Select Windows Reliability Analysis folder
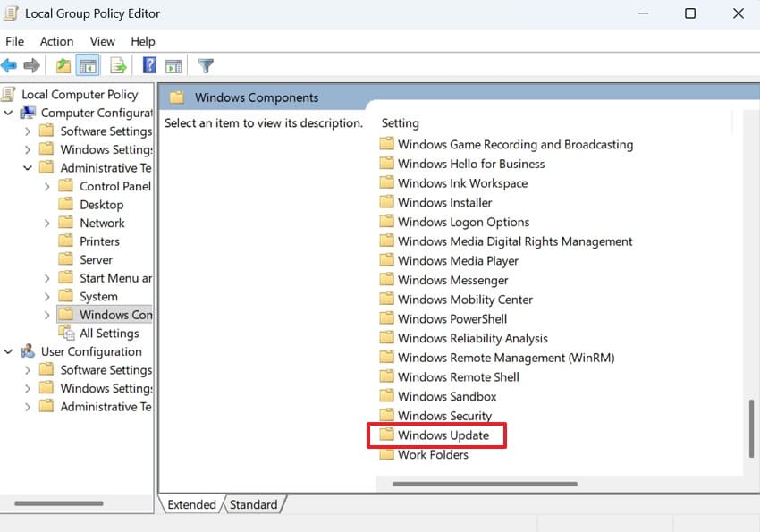This screenshot has height=532, width=760. [x=473, y=339]
